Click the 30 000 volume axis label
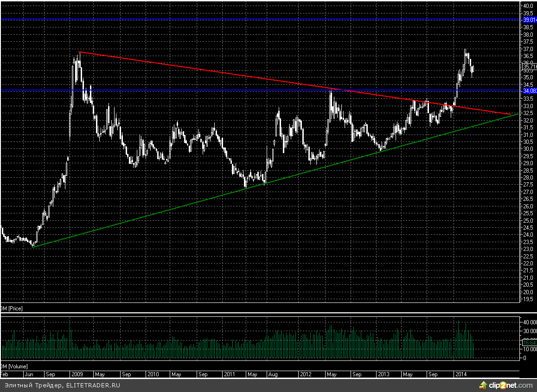 (530, 331)
